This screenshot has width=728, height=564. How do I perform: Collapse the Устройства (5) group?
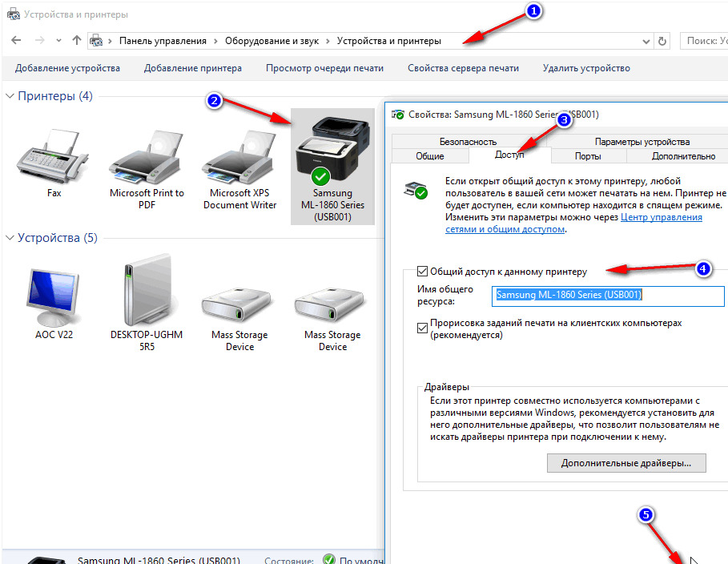point(10,237)
